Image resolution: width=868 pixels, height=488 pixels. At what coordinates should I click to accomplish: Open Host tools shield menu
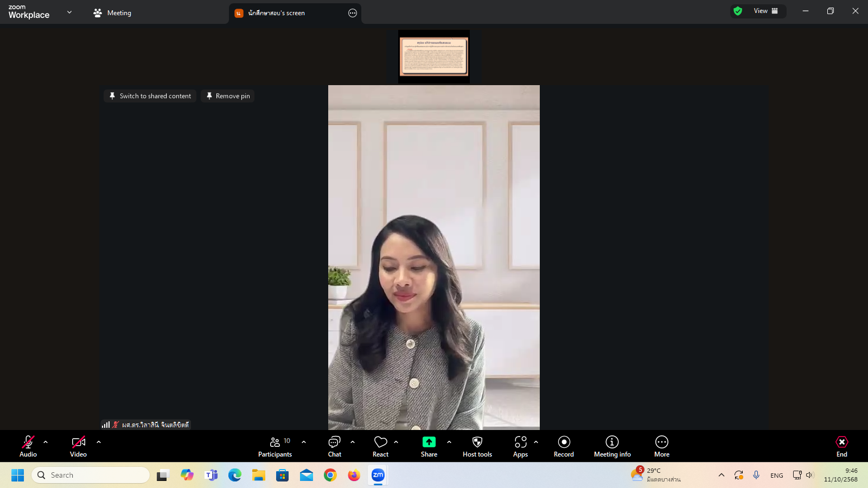click(477, 446)
